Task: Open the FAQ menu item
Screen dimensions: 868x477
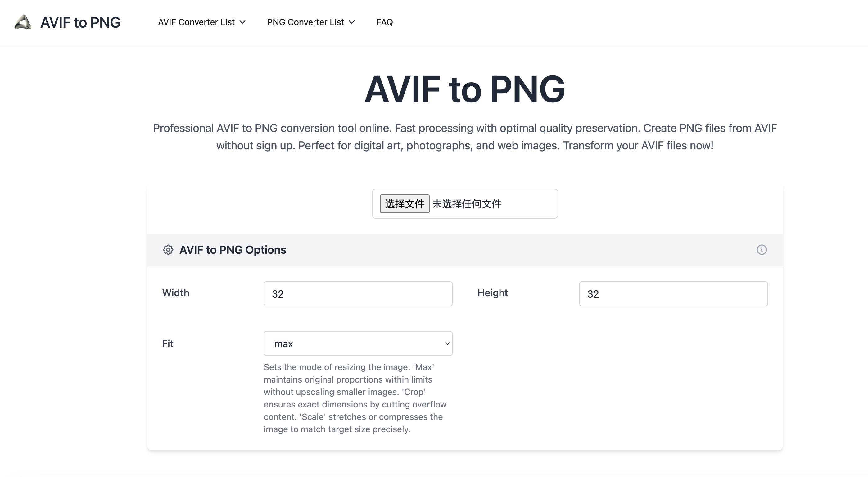Action: pyautogui.click(x=384, y=22)
